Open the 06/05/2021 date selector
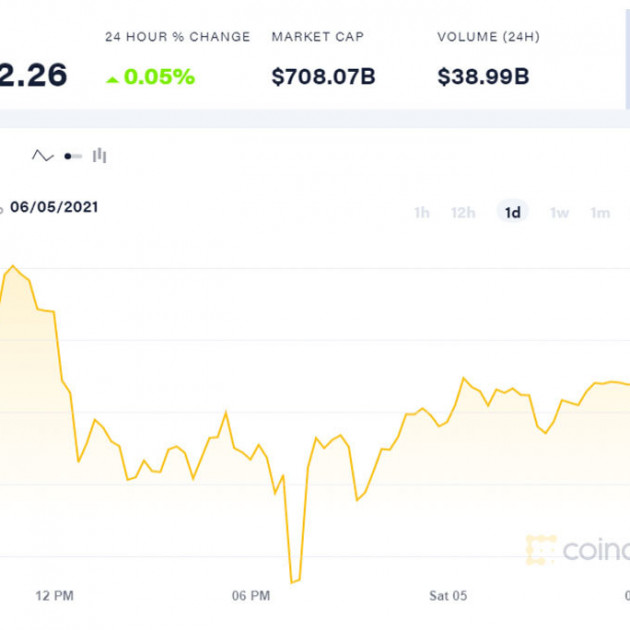The width and height of the screenshot is (630, 630). tap(54, 208)
